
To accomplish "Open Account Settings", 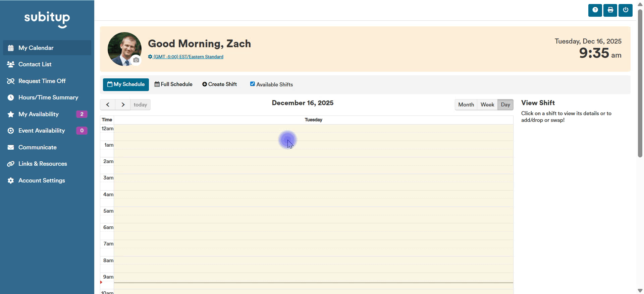I will (42, 180).
